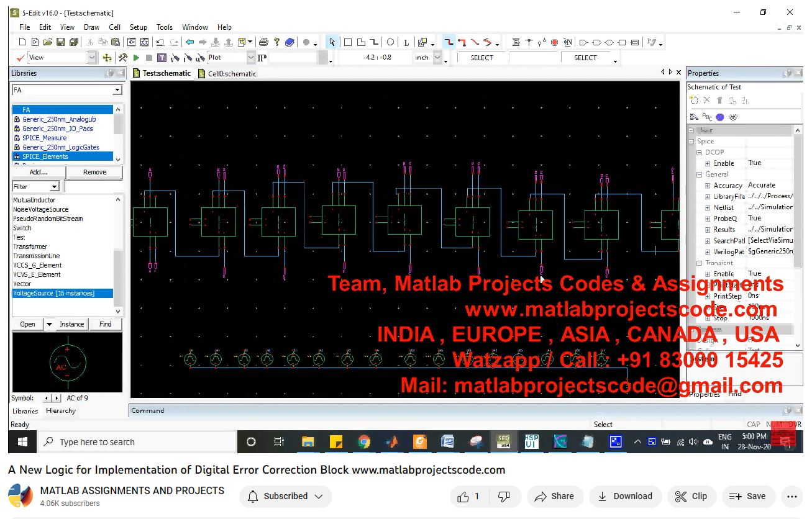812x519 pixels.
Task: Open the Cell menu
Action: tap(115, 27)
